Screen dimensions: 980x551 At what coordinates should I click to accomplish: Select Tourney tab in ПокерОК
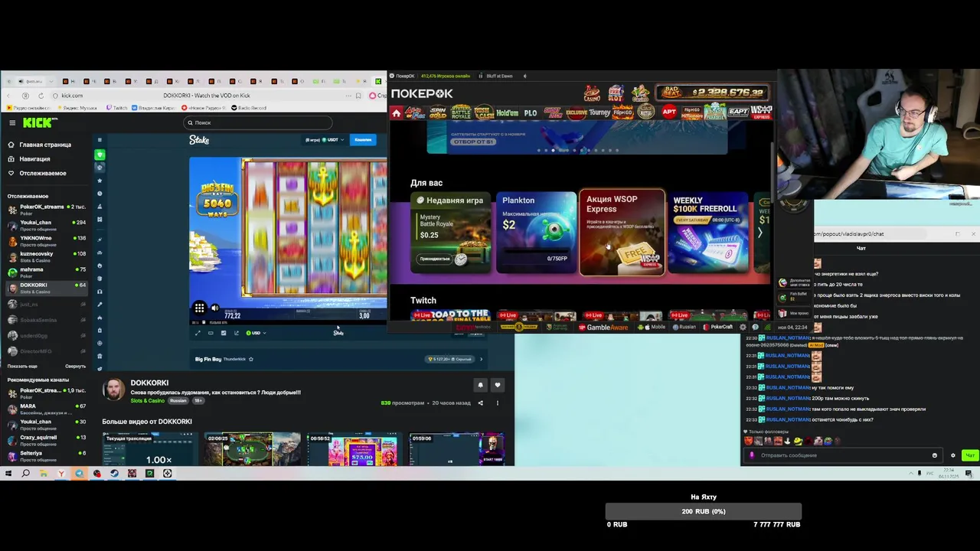coord(599,112)
